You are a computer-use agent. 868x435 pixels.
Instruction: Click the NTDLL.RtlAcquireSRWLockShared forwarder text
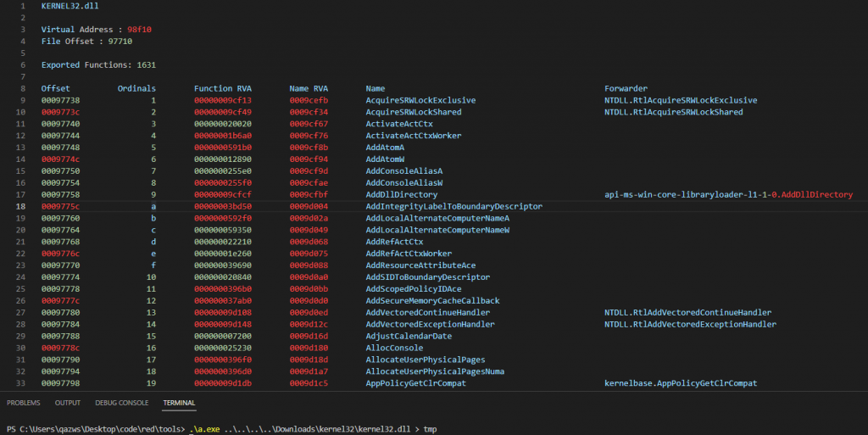674,112
